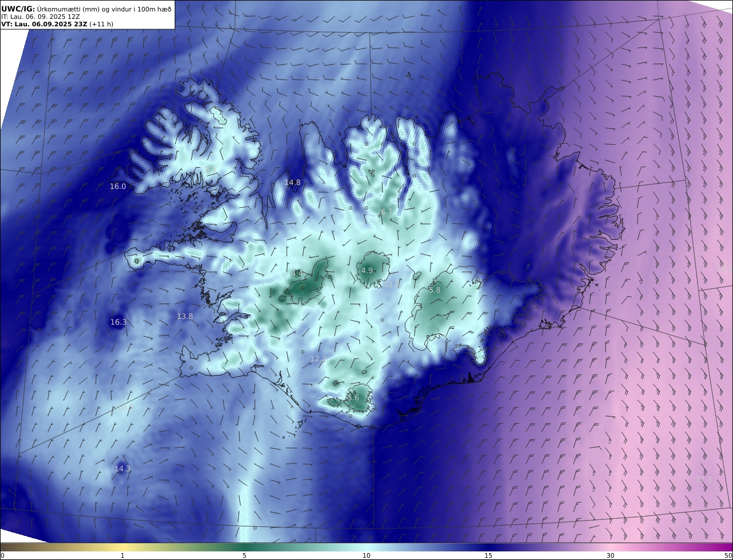Click the UWC/IG title label
The image size is (733, 560).
tap(18, 9)
